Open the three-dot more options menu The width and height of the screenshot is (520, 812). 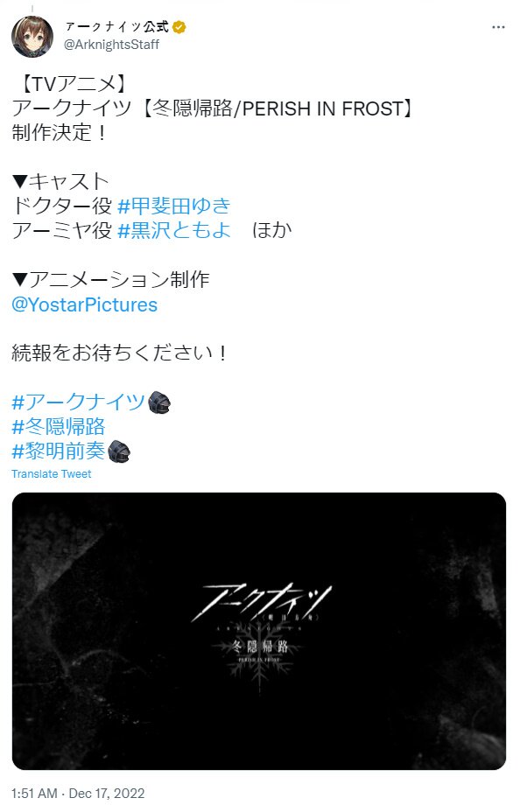[498, 27]
